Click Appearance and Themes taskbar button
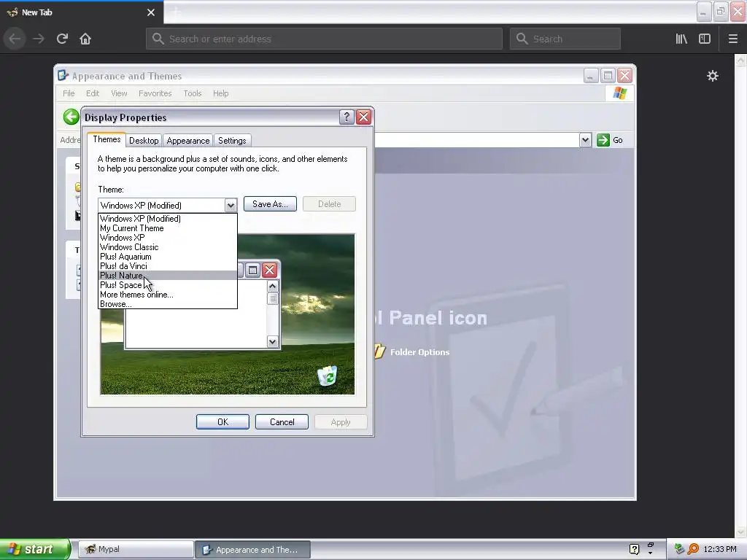 pyautogui.click(x=252, y=550)
